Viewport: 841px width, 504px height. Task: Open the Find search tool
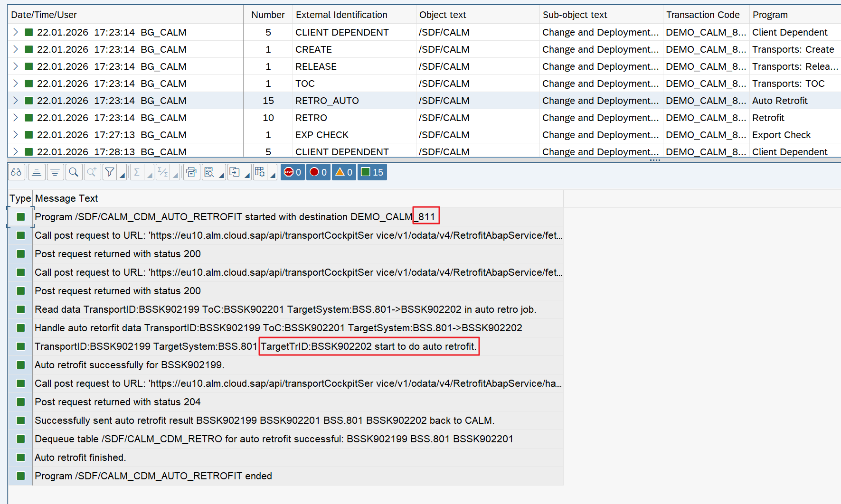(74, 172)
